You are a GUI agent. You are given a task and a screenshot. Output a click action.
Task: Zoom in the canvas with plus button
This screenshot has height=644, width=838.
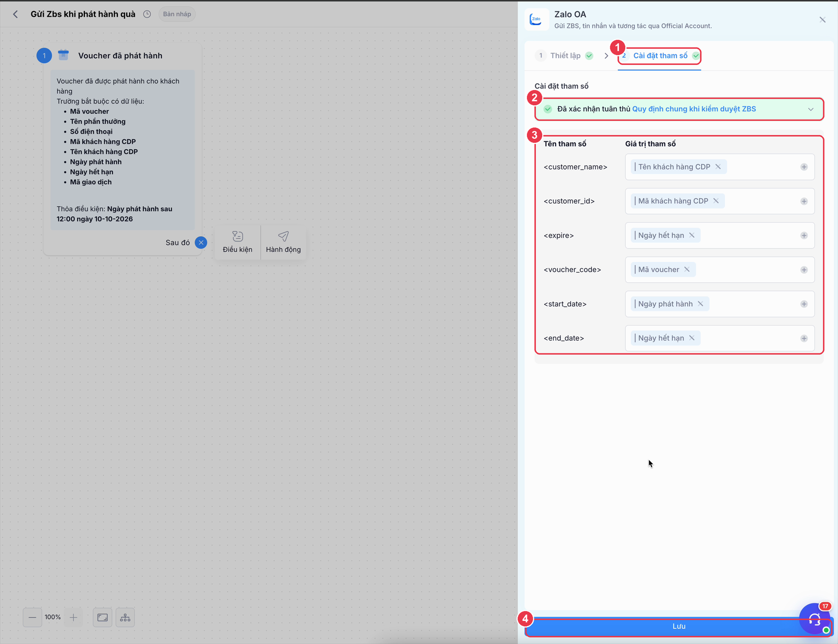(x=73, y=618)
